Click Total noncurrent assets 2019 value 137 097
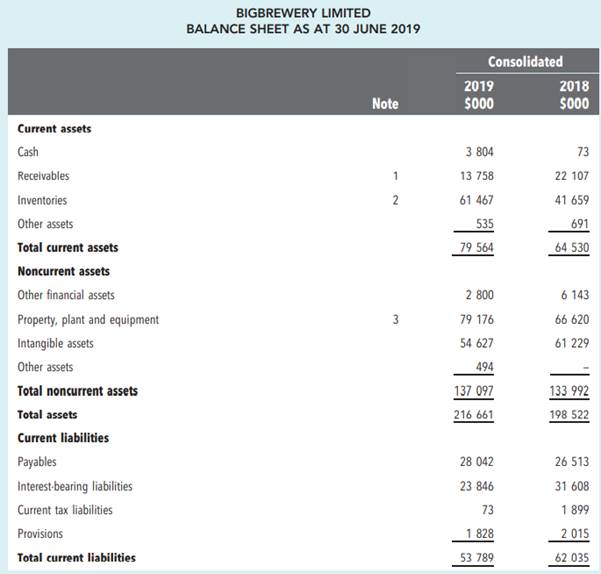Viewport: 601px width, 574px height. [474, 391]
